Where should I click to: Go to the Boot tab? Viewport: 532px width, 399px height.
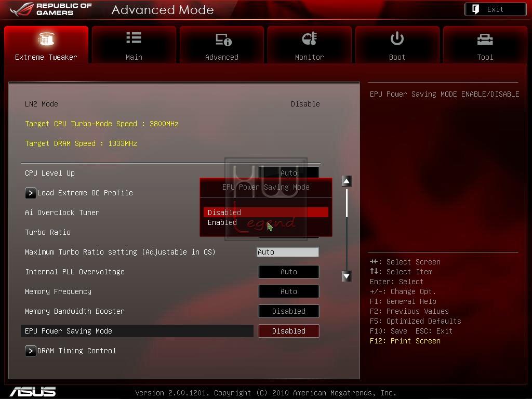coord(397,45)
